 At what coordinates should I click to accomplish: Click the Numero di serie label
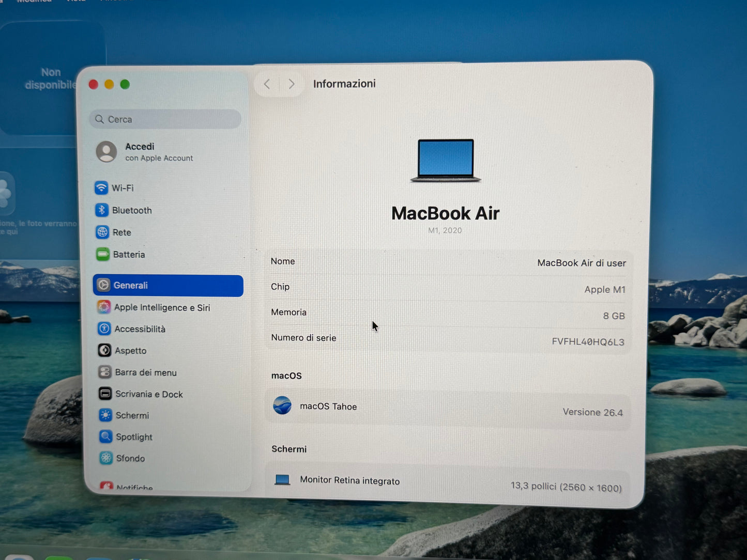pos(303,337)
